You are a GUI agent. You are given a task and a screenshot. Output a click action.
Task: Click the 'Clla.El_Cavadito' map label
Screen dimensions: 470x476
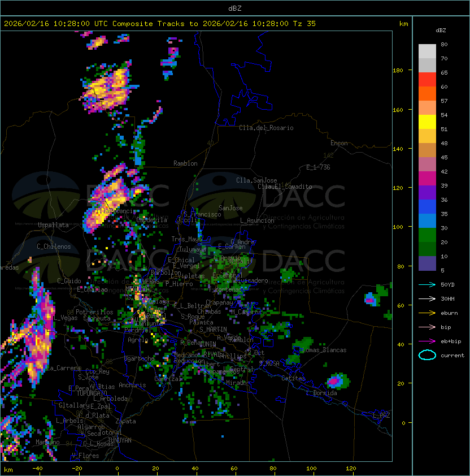pyautogui.click(x=285, y=187)
